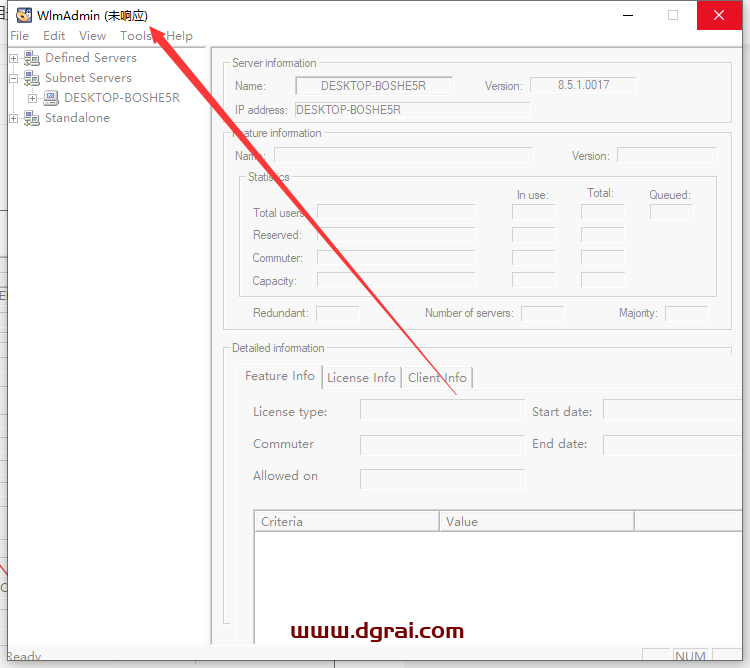Select Subnet Servers in the tree

pyautogui.click(x=88, y=78)
